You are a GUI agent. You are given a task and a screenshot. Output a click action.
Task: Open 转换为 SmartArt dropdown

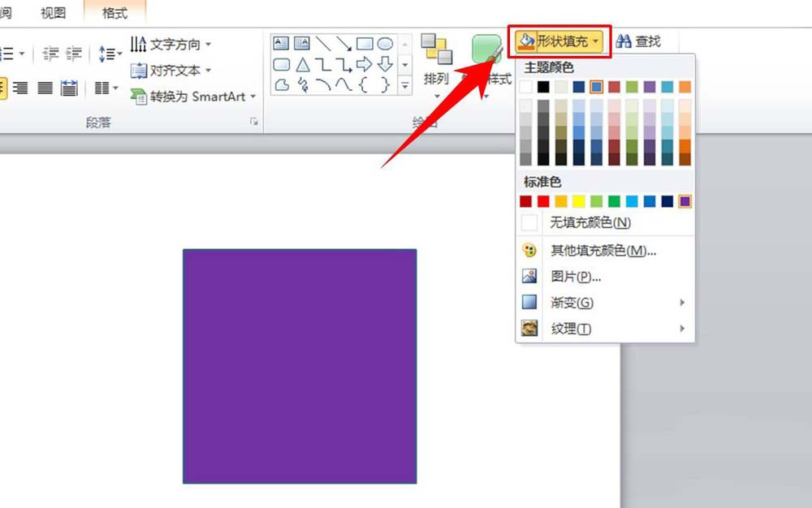(192, 97)
